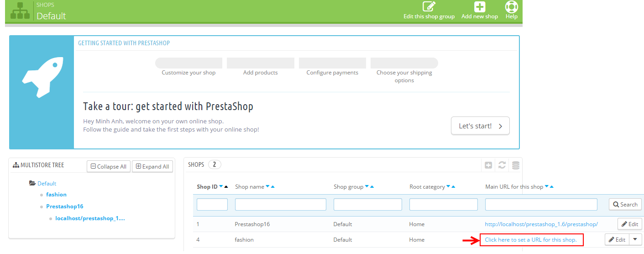The height and width of the screenshot is (254, 644).
Task: Sort Shop group descending
Action: click(367, 186)
